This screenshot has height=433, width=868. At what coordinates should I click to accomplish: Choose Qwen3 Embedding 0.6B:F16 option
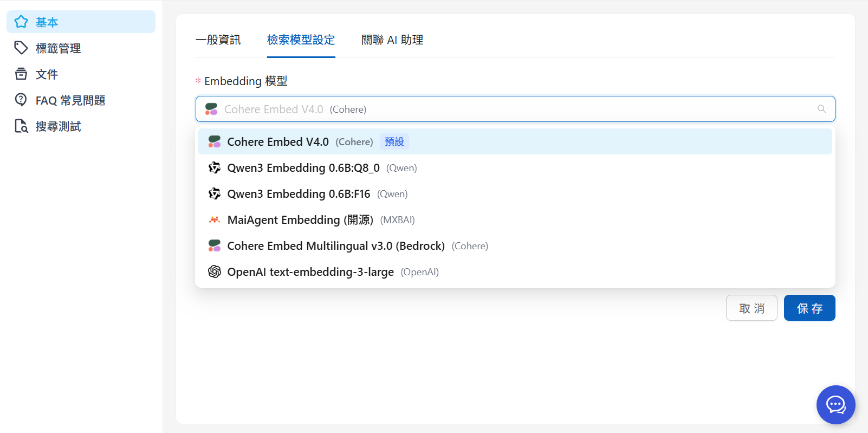[299, 194]
